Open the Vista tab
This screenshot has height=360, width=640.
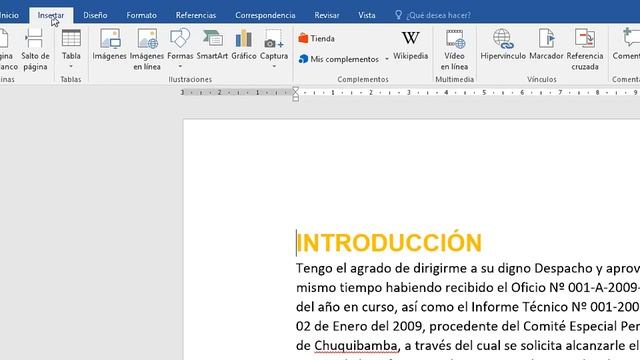click(367, 15)
